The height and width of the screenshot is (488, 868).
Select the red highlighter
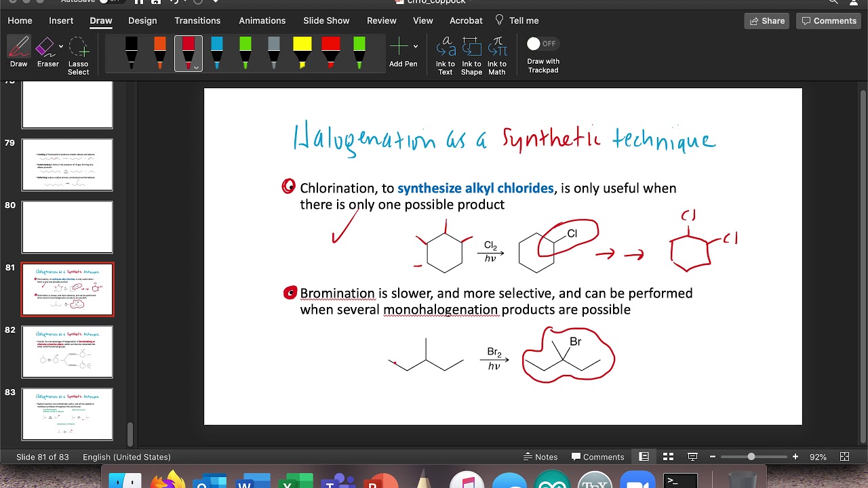(x=331, y=53)
